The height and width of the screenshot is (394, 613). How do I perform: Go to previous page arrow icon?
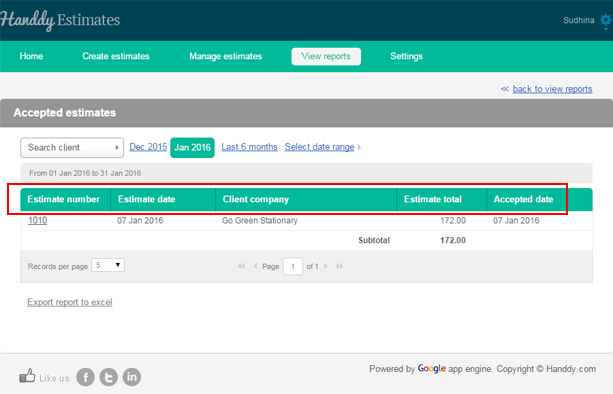[x=255, y=266]
